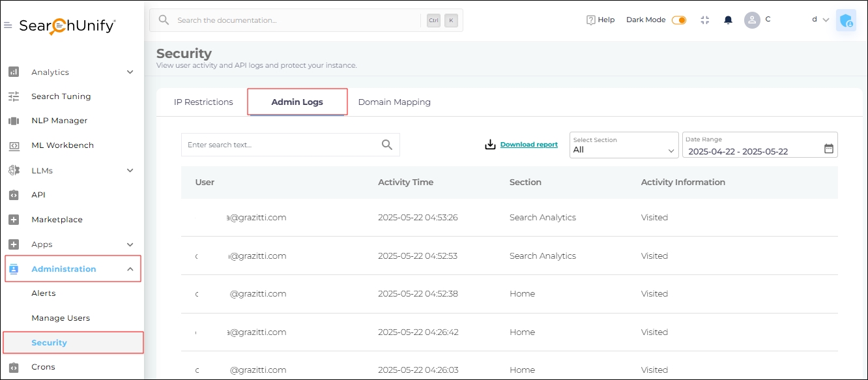Click the user avatar icon
Screen dimensions: 868x380
[x=752, y=20]
